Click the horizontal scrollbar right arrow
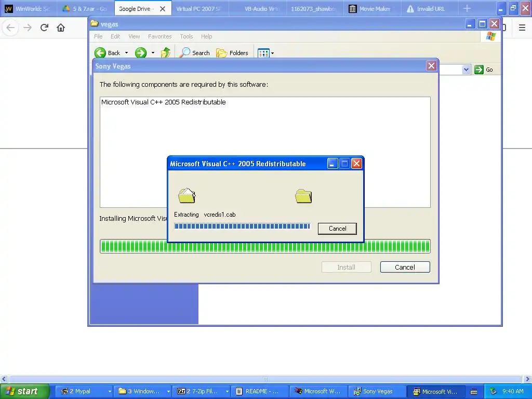Screen dimensions: 532x399 pyautogui.click(x=527, y=379)
